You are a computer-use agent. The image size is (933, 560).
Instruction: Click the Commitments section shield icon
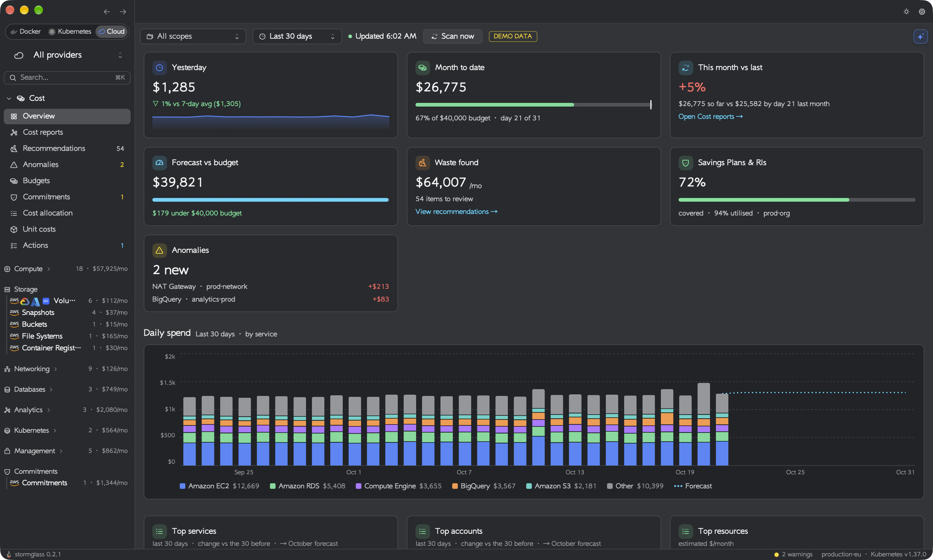[x=7, y=472]
